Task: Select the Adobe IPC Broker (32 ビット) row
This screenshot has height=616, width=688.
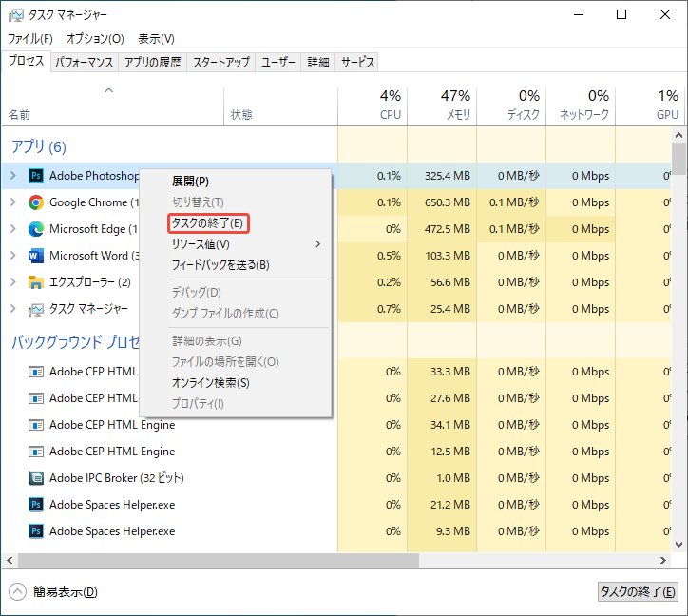Action: coord(336,478)
